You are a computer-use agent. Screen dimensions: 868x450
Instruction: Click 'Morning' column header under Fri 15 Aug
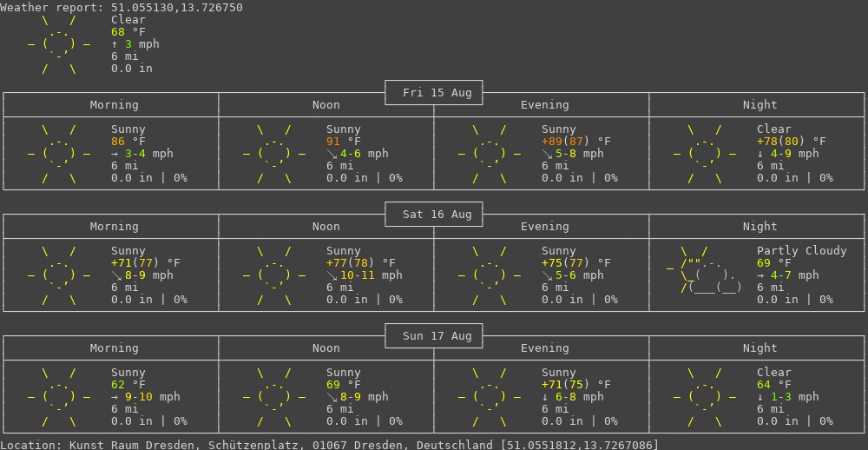[x=114, y=105]
